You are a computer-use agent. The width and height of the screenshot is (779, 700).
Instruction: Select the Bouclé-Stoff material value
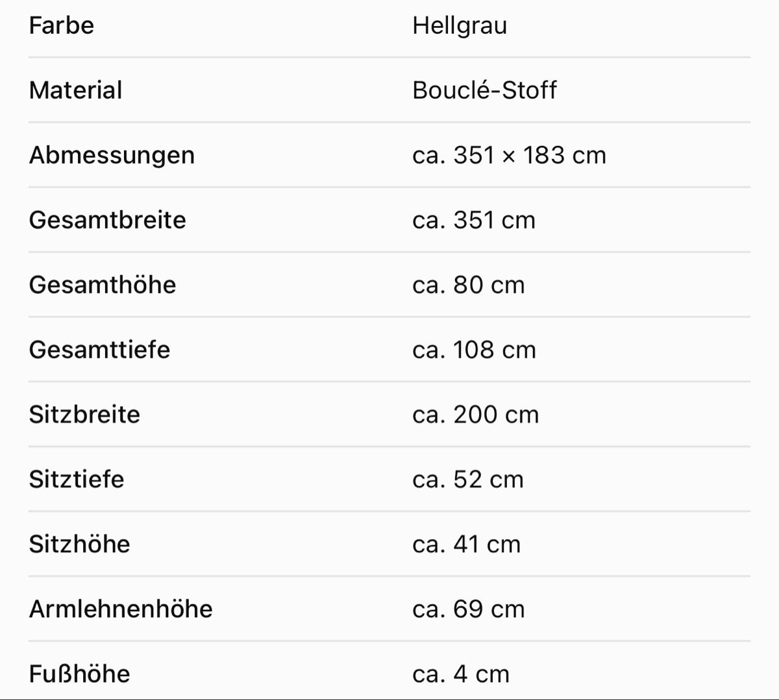484,90
